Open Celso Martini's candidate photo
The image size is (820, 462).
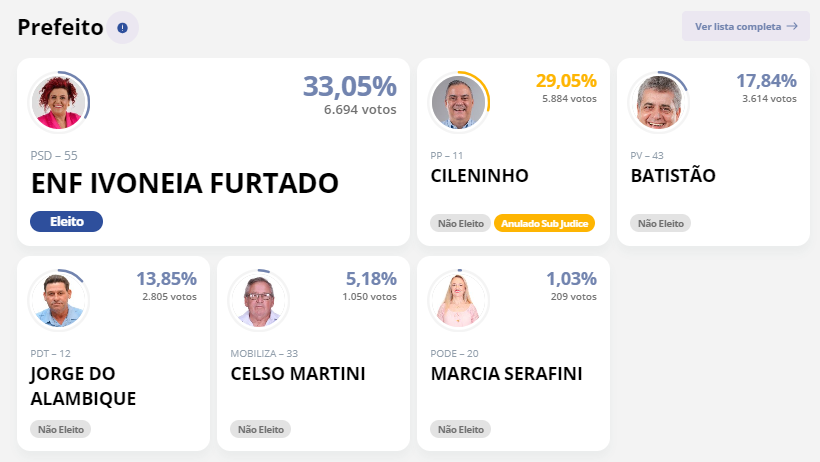click(x=259, y=300)
